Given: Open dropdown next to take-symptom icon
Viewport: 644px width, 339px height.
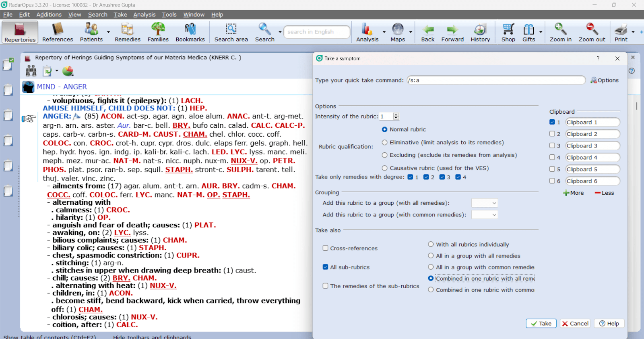Looking at the screenshot, I should [x=57, y=71].
